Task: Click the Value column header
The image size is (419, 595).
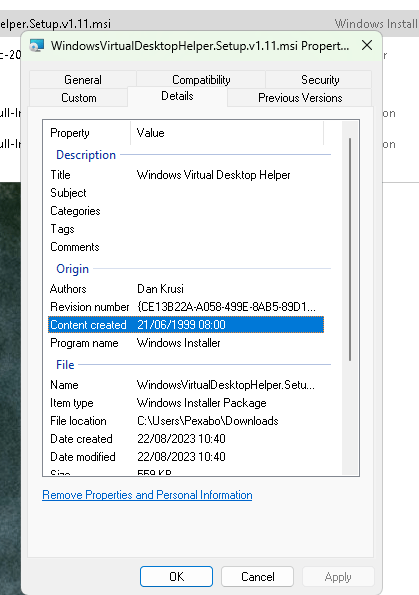Action: 227,133
